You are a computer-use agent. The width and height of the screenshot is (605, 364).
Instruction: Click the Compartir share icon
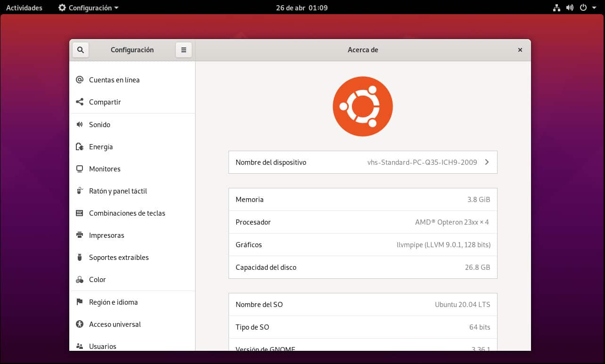80,102
